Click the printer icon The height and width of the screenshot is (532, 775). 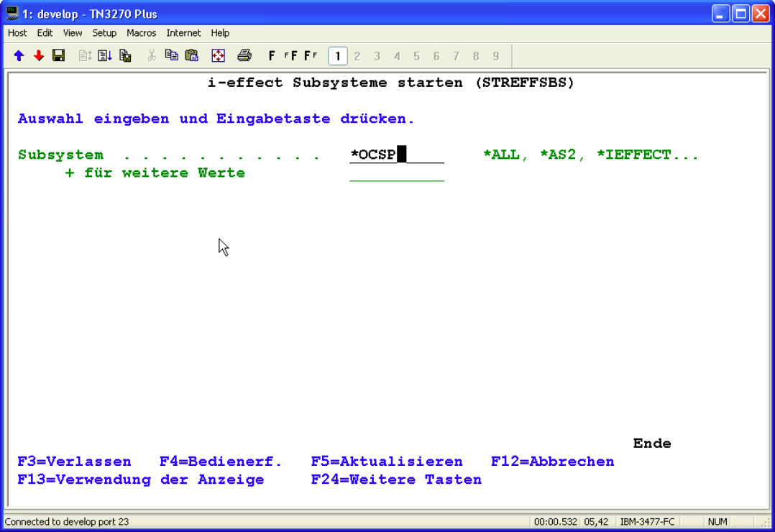tap(244, 56)
